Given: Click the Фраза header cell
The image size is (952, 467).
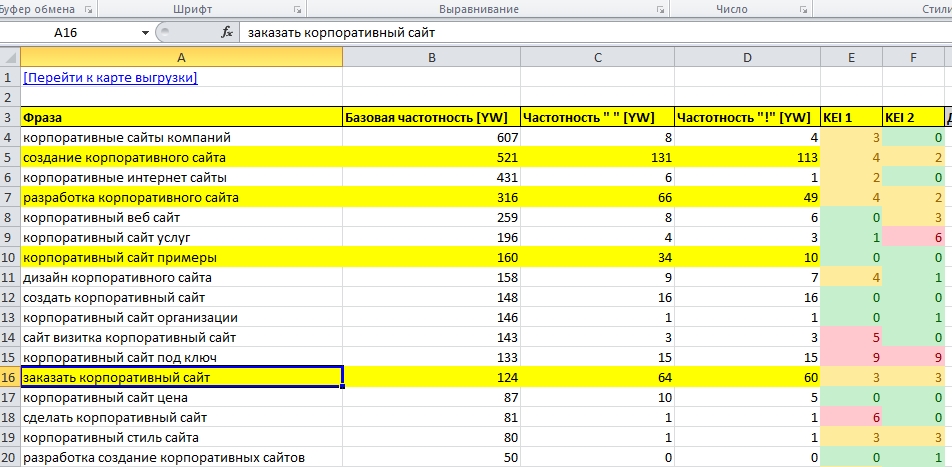Looking at the screenshot, I should 182,117.
